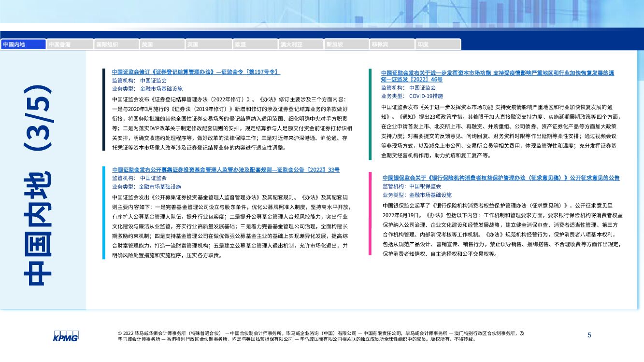644x362 pixels.
Task: Open the 欧盟 tab
Action: click(x=255, y=44)
